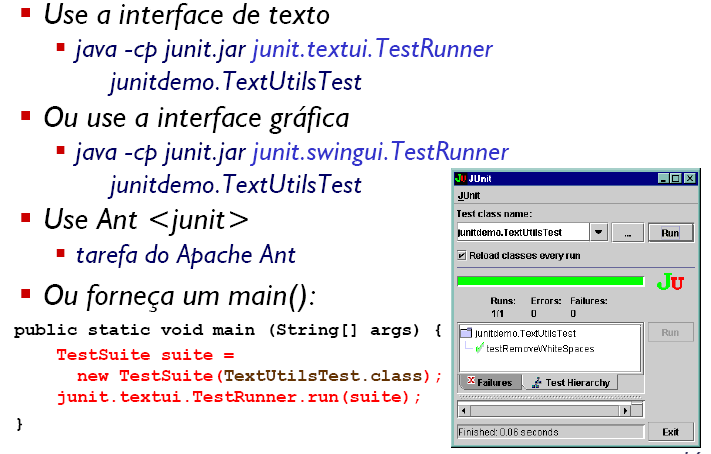Viewport: 711px width, 454px height.
Task: Toggle Reload classes every run checkbox
Action: click(x=462, y=255)
